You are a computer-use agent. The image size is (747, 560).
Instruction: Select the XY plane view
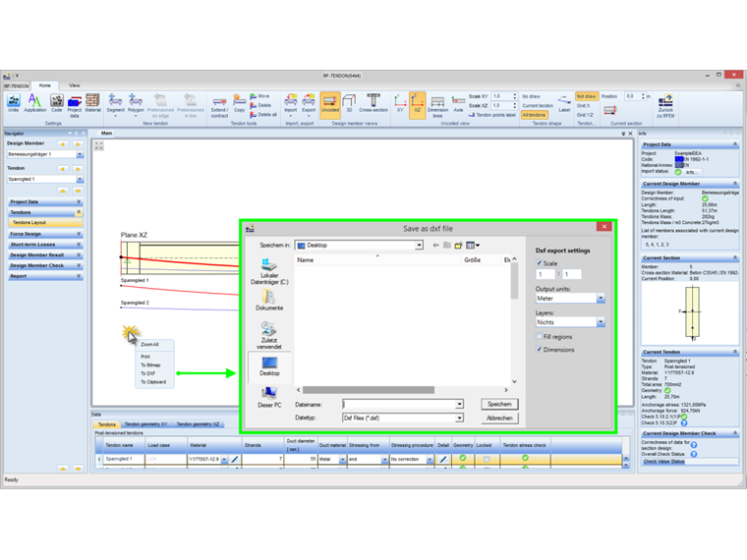(400, 103)
